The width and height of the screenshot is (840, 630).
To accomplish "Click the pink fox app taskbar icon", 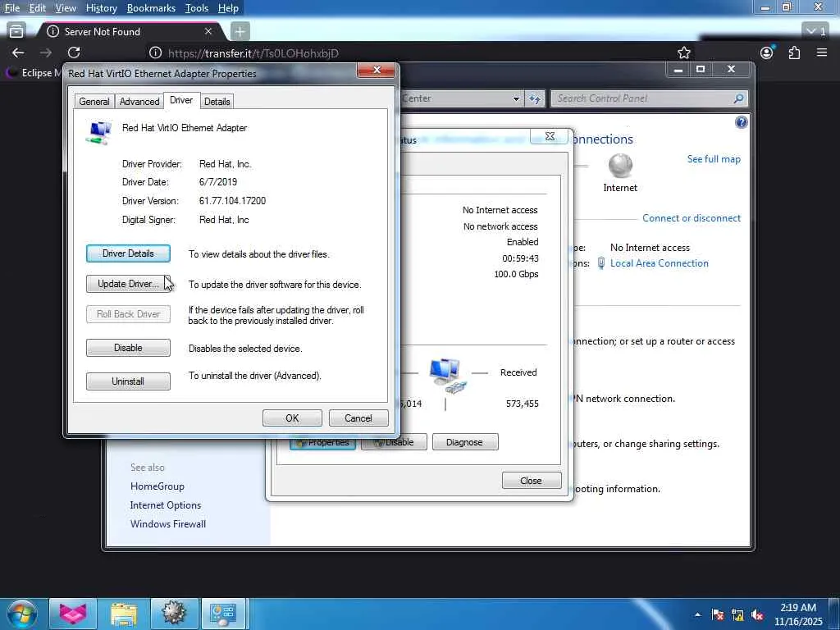I will 73,614.
